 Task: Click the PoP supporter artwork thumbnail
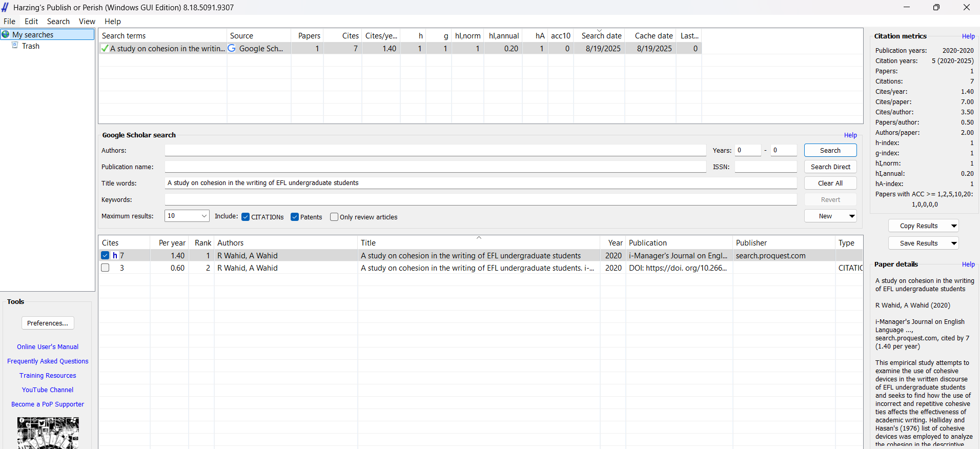click(x=48, y=433)
